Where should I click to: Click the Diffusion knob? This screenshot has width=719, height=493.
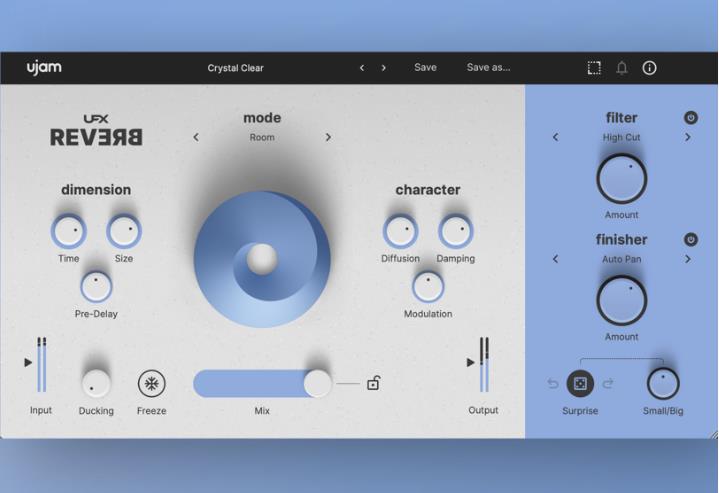click(400, 231)
